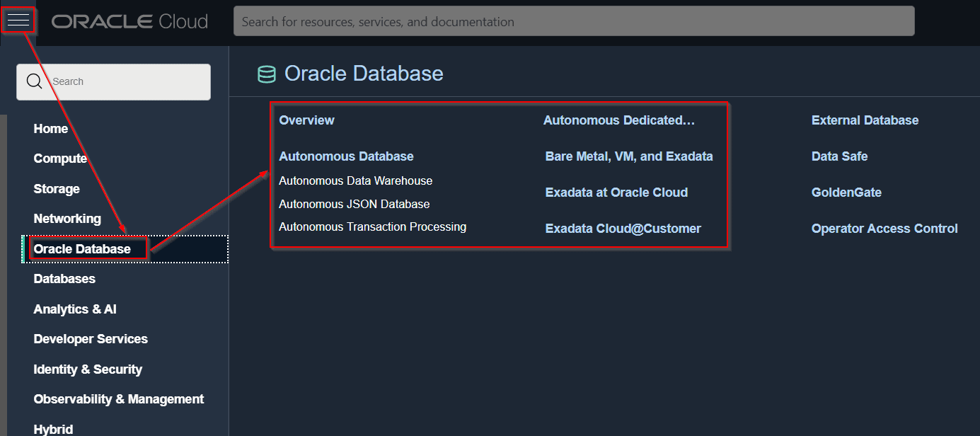Focus the top resources search bar

click(573, 21)
